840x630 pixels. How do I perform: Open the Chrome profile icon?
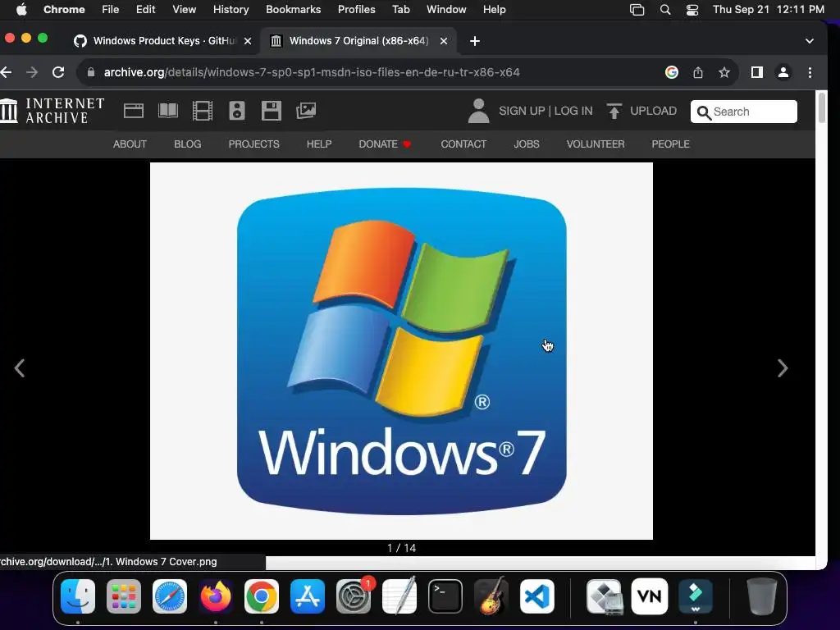coord(783,72)
